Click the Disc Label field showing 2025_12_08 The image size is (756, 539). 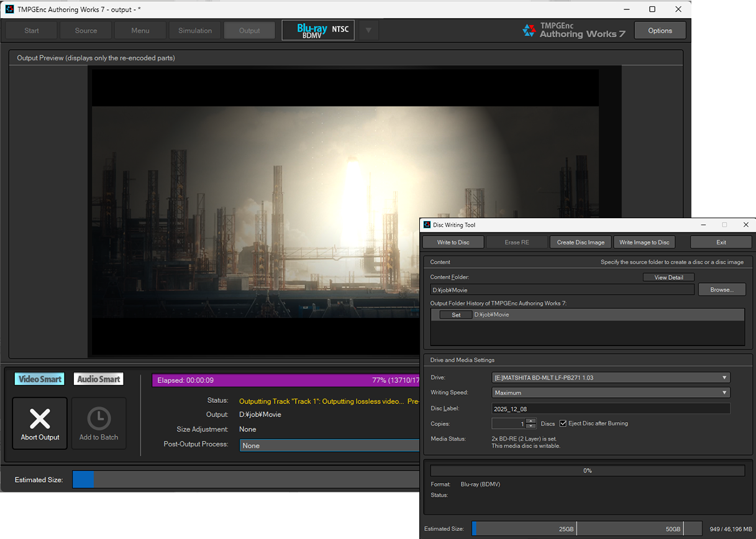(611, 408)
